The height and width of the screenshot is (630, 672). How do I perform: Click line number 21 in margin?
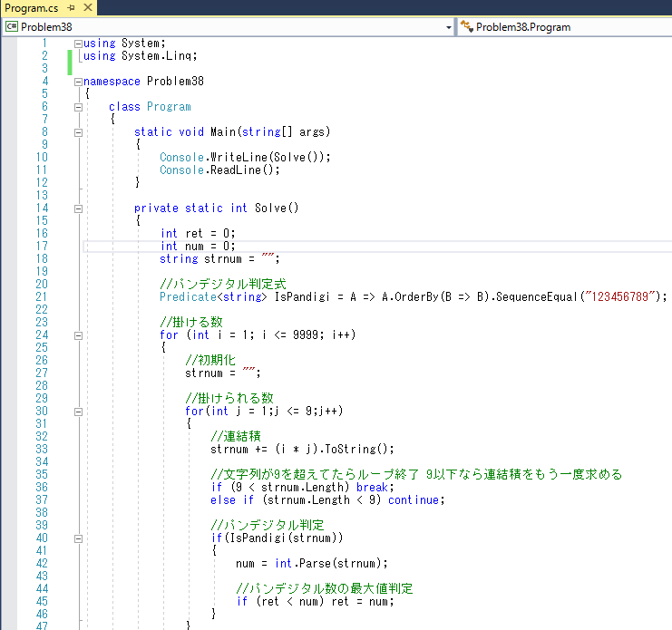coord(42,296)
